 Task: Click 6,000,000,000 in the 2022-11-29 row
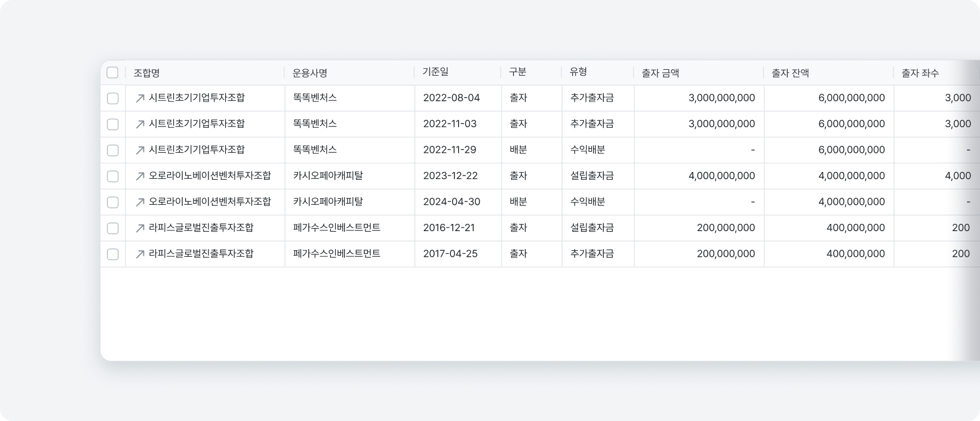click(852, 150)
